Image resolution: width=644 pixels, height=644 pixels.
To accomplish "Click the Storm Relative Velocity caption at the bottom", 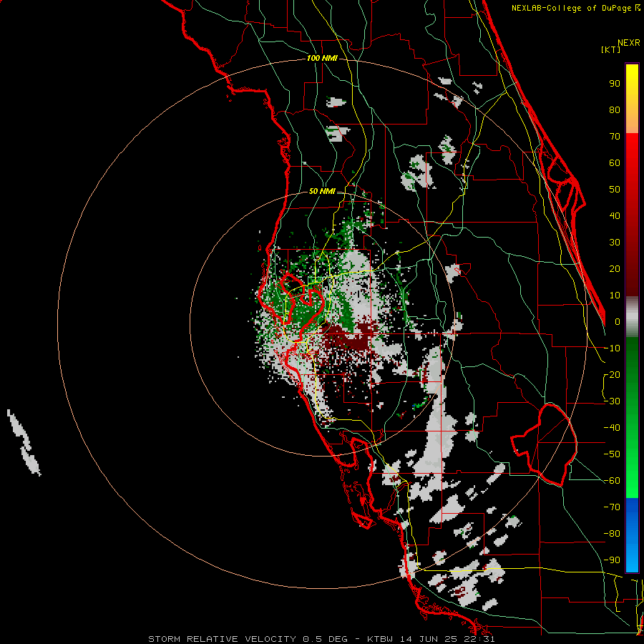I will click(x=322, y=639).
